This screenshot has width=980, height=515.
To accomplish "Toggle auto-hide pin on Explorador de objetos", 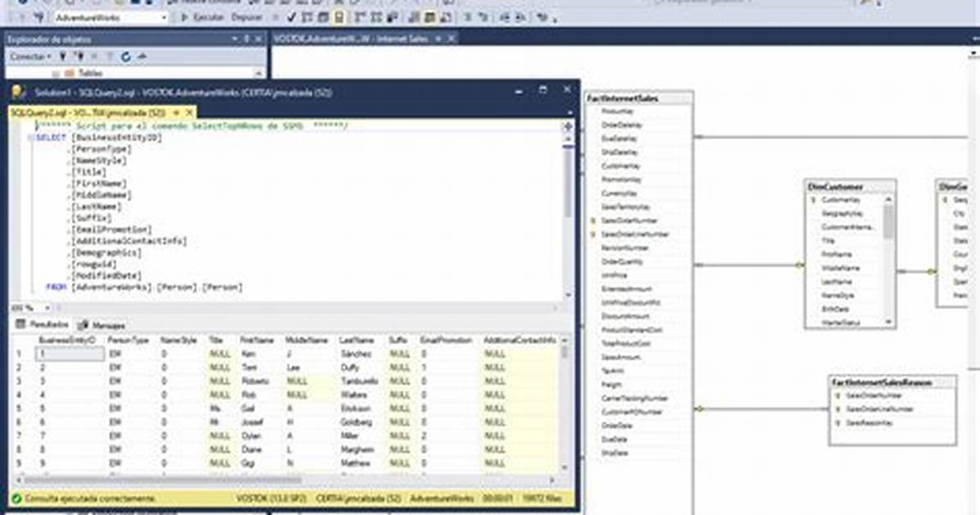I will (x=247, y=39).
